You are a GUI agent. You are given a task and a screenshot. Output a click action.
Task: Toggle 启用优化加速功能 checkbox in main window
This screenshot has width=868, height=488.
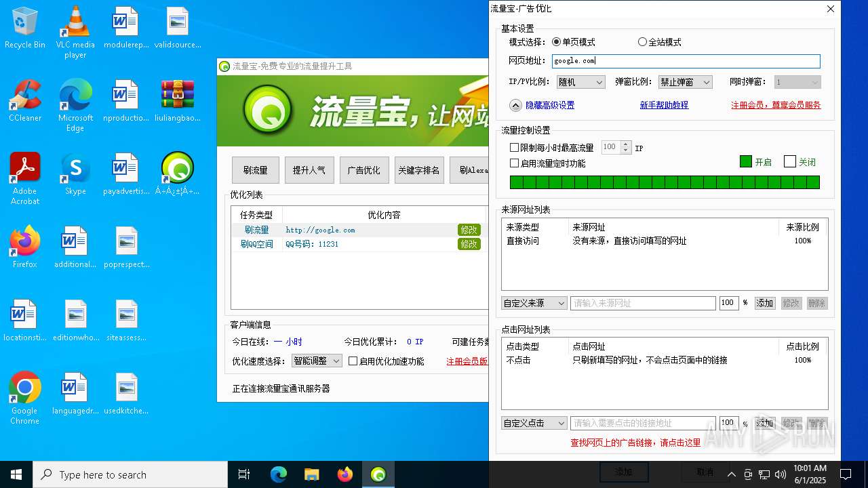[353, 361]
